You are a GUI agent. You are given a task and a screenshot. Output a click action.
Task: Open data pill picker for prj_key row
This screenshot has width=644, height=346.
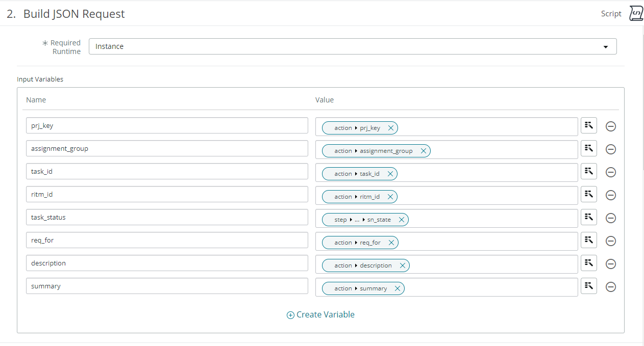pos(589,125)
